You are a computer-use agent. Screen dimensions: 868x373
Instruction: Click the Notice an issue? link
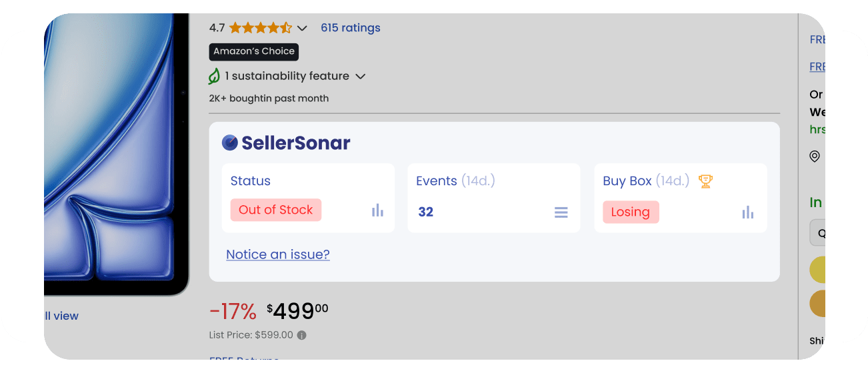278,254
